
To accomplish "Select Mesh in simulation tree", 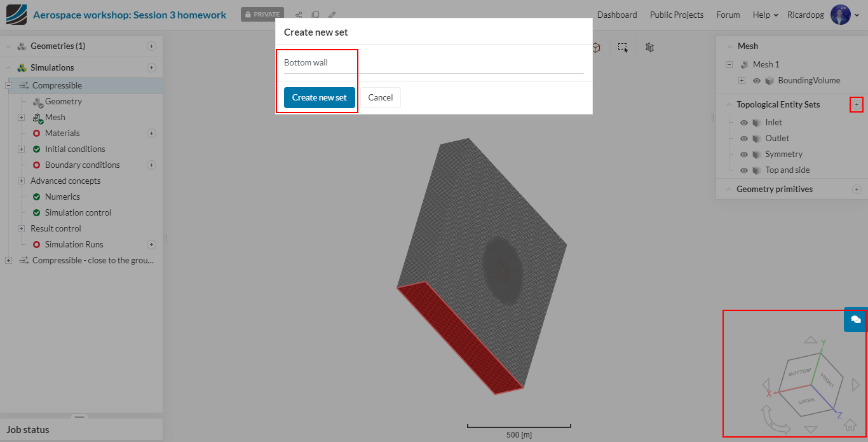I will 55,117.
